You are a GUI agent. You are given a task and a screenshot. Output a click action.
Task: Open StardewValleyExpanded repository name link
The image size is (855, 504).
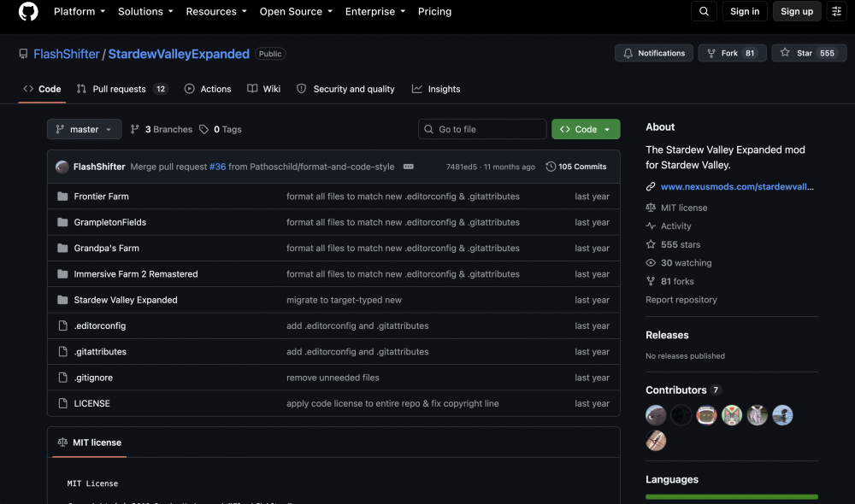coord(179,54)
